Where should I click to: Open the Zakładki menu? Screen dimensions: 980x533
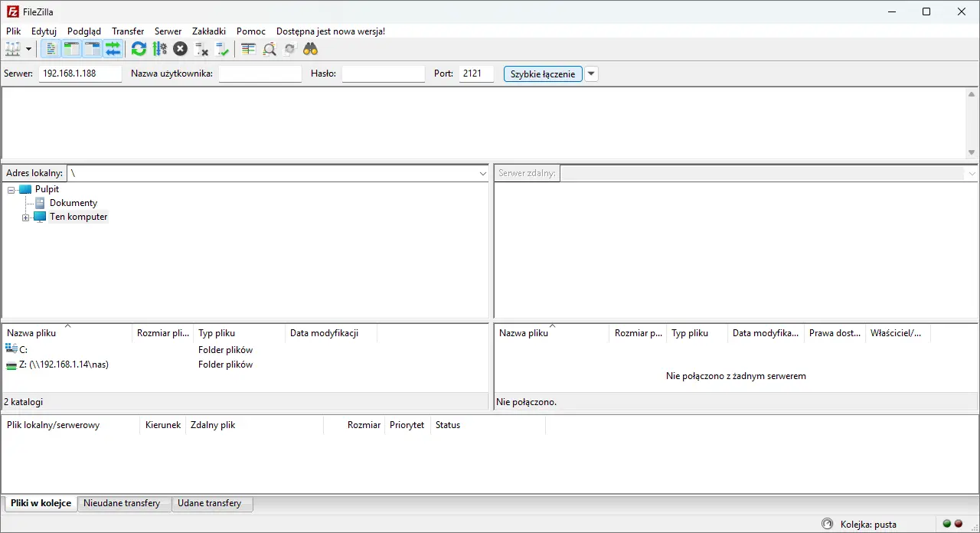coord(209,31)
